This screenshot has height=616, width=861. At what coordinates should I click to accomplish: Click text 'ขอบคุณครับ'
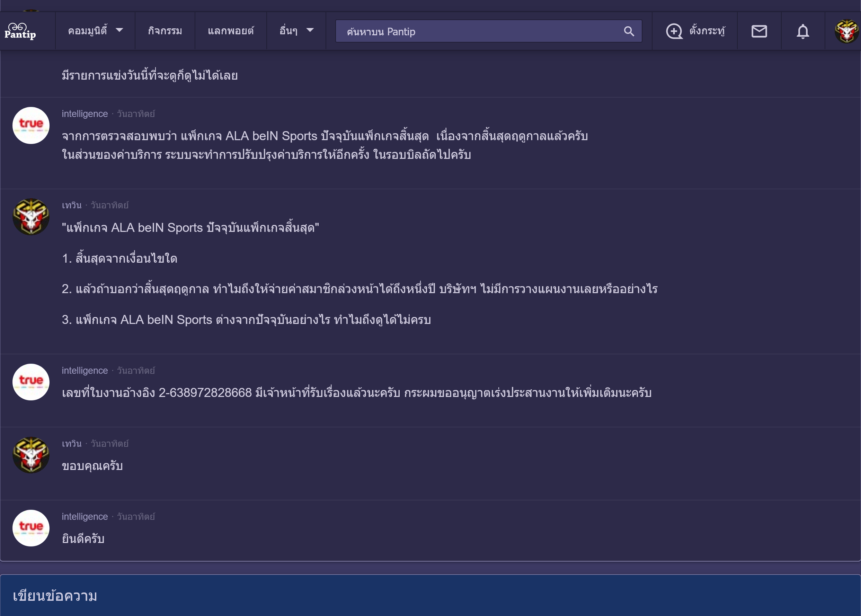coord(92,466)
